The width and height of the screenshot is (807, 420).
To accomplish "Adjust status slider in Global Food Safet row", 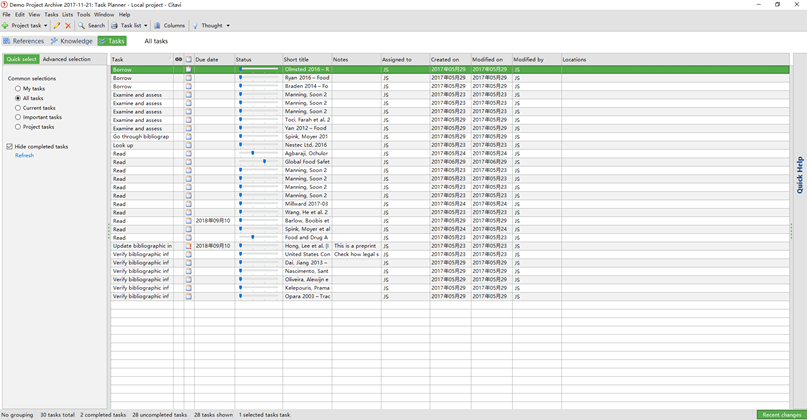I will pos(265,162).
